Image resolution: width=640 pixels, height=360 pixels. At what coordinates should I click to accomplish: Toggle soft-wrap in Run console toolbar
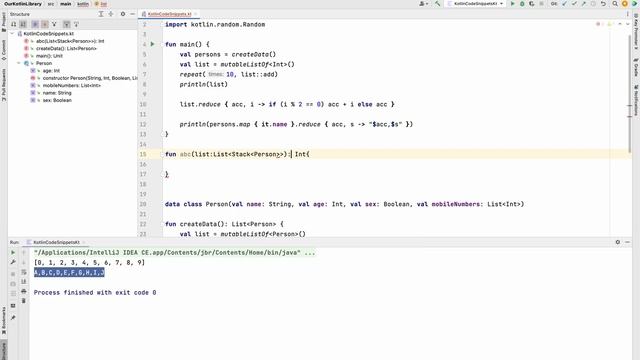tap(24, 272)
